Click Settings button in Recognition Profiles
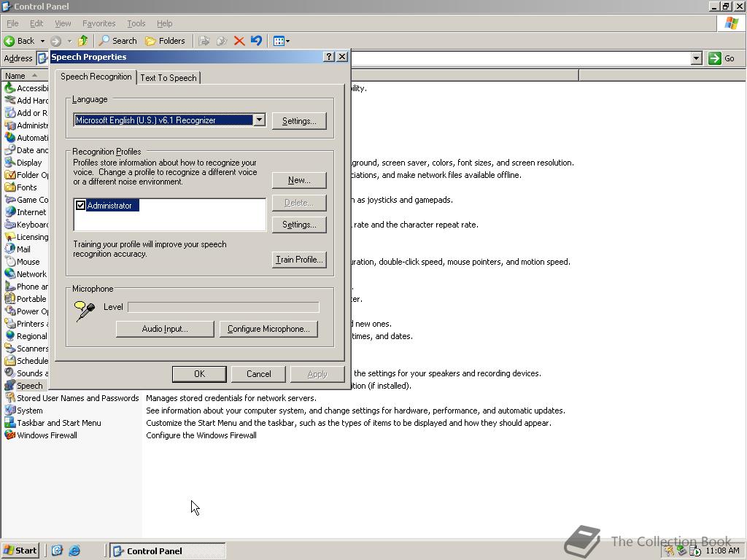 pos(299,225)
